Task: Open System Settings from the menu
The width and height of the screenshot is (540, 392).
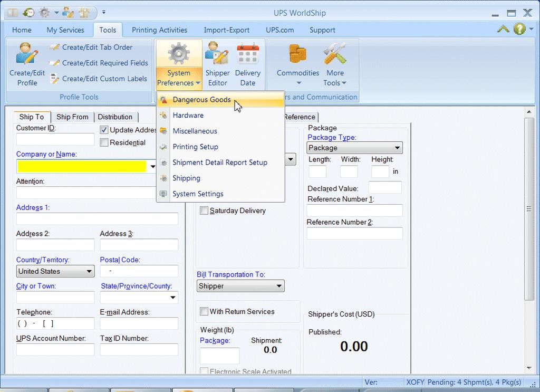Action: 220,194
